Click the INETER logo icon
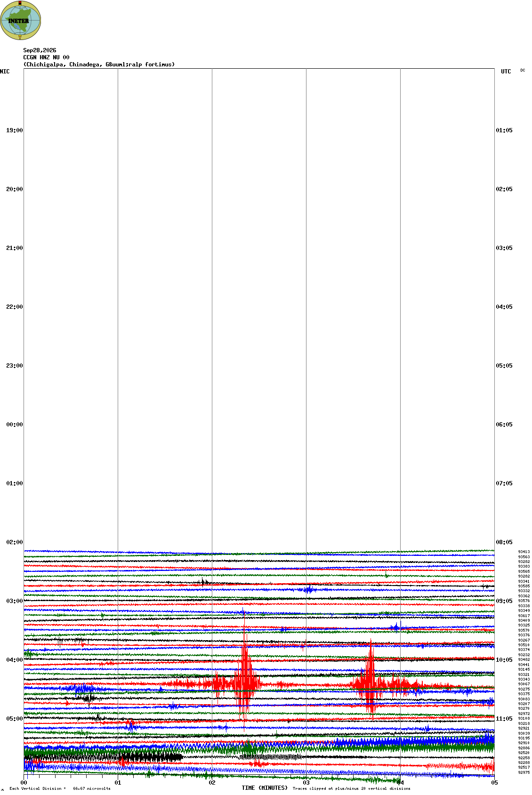 coord(21,20)
